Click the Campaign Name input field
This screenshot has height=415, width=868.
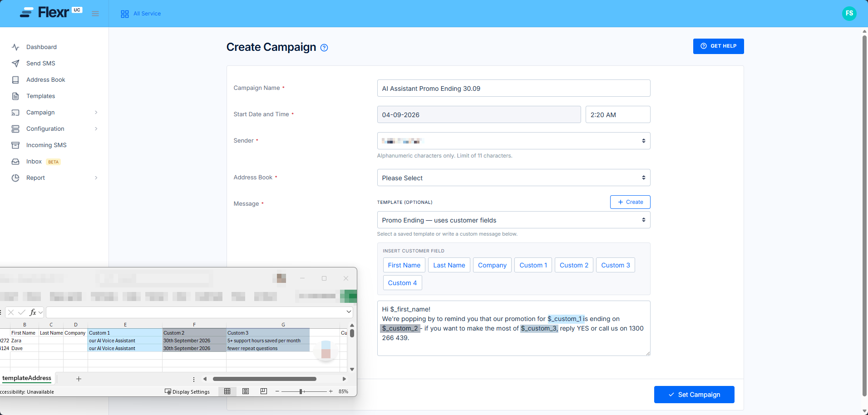click(x=513, y=88)
